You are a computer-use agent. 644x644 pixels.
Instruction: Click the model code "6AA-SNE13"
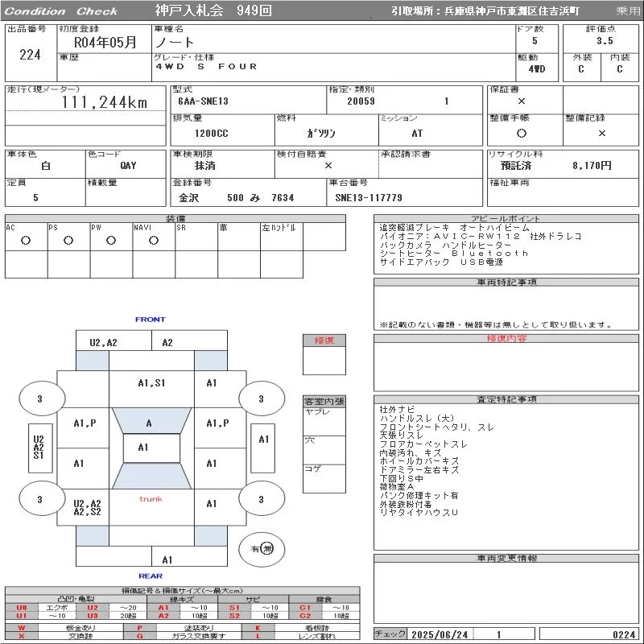click(203, 101)
